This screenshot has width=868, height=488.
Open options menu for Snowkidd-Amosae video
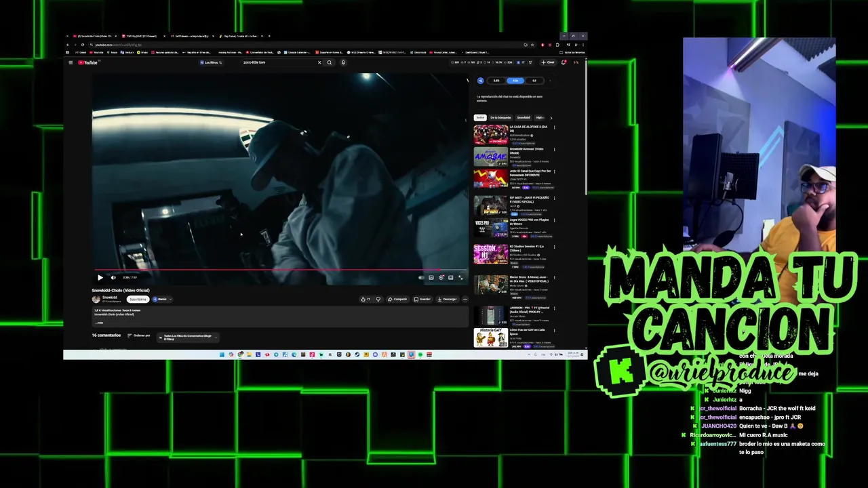point(554,150)
